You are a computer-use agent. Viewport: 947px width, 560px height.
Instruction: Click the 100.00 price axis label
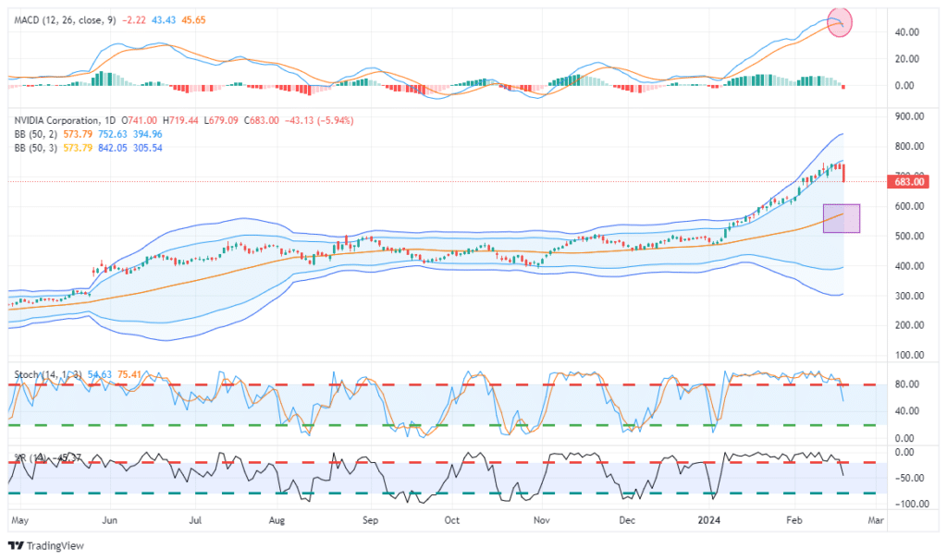[909, 355]
